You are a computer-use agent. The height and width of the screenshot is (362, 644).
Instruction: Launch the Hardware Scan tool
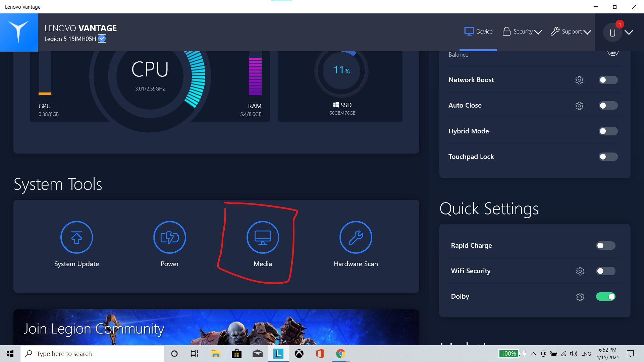click(356, 244)
